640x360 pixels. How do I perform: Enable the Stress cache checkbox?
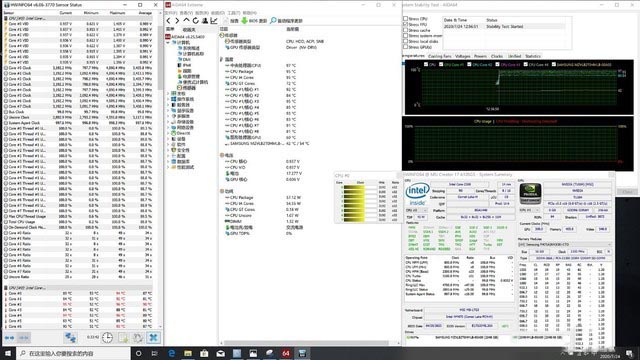405,30
